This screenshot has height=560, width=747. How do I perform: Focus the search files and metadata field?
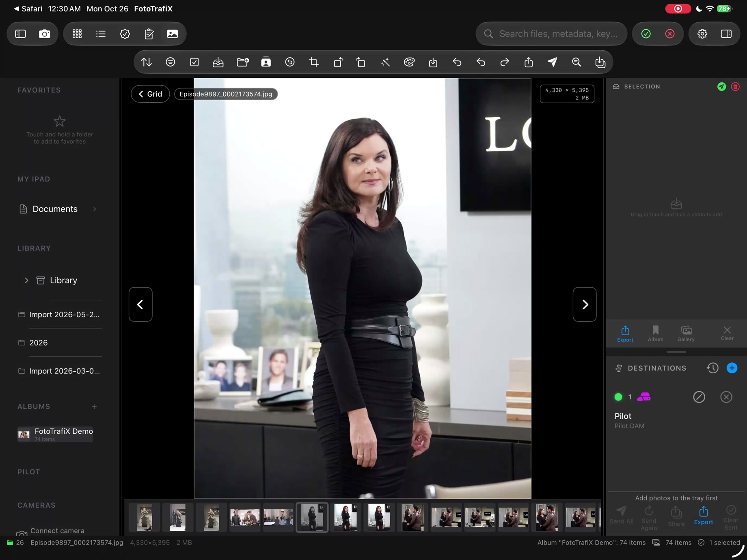pyautogui.click(x=551, y=34)
